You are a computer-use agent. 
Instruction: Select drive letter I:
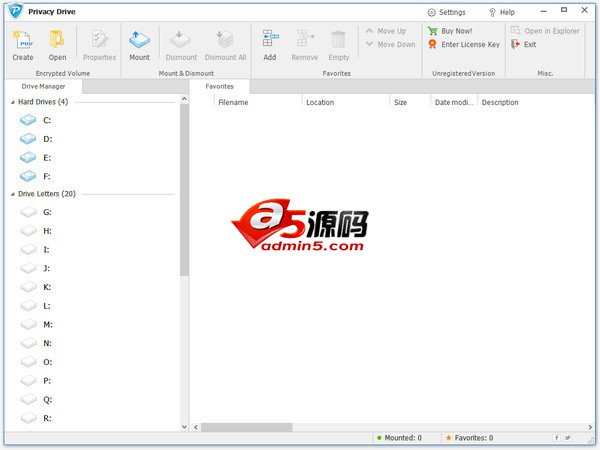click(x=35, y=249)
